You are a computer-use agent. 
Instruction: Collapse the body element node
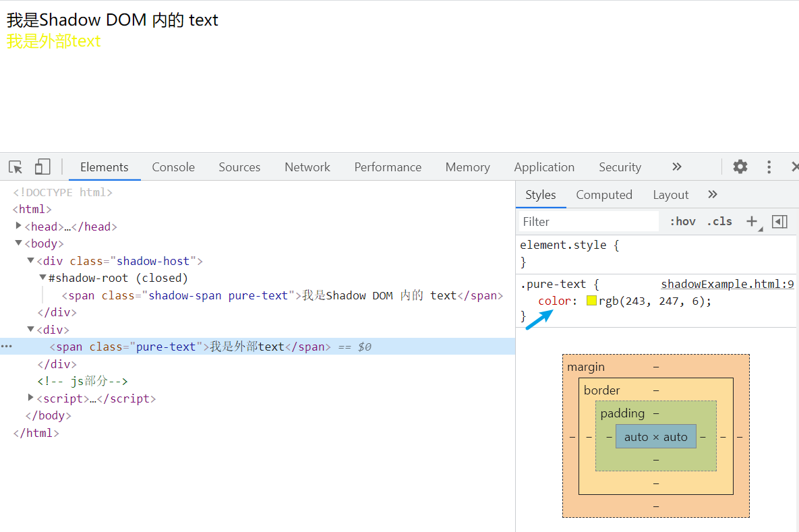pos(18,243)
